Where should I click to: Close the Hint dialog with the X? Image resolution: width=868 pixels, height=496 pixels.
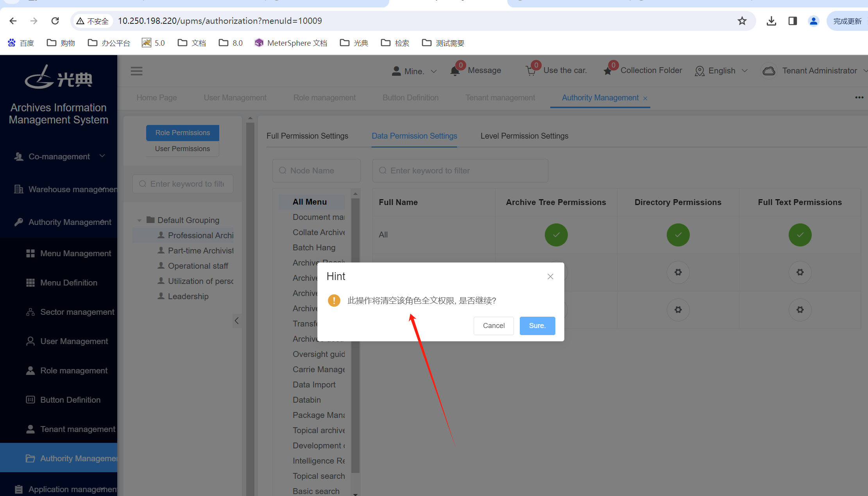pyautogui.click(x=550, y=277)
